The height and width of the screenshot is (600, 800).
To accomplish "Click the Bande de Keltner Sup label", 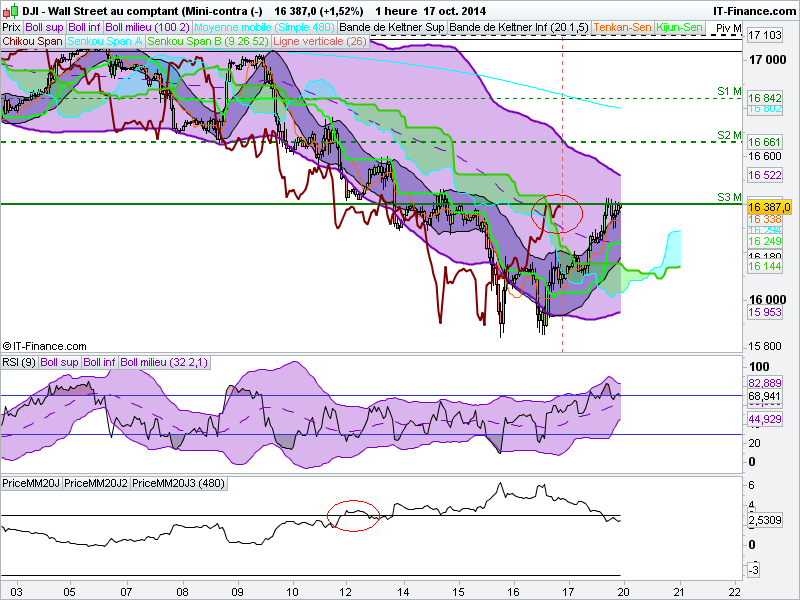I will point(392,28).
